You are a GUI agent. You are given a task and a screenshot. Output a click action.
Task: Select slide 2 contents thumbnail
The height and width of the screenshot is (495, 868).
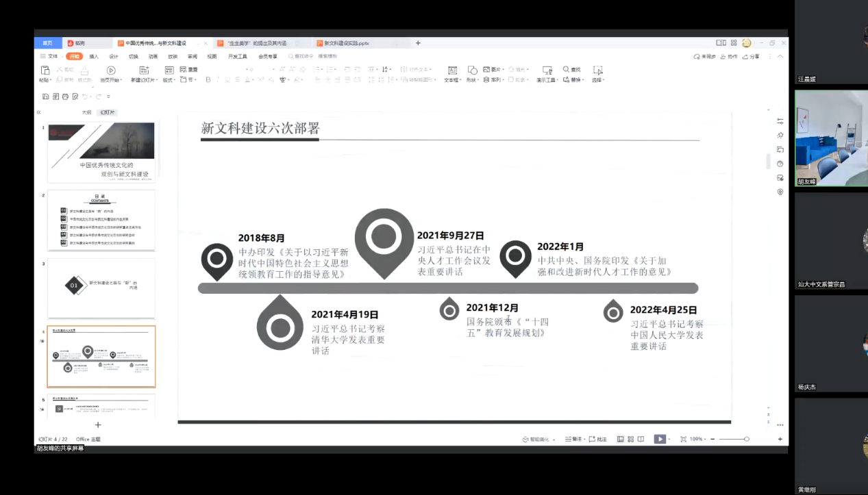[x=101, y=219]
